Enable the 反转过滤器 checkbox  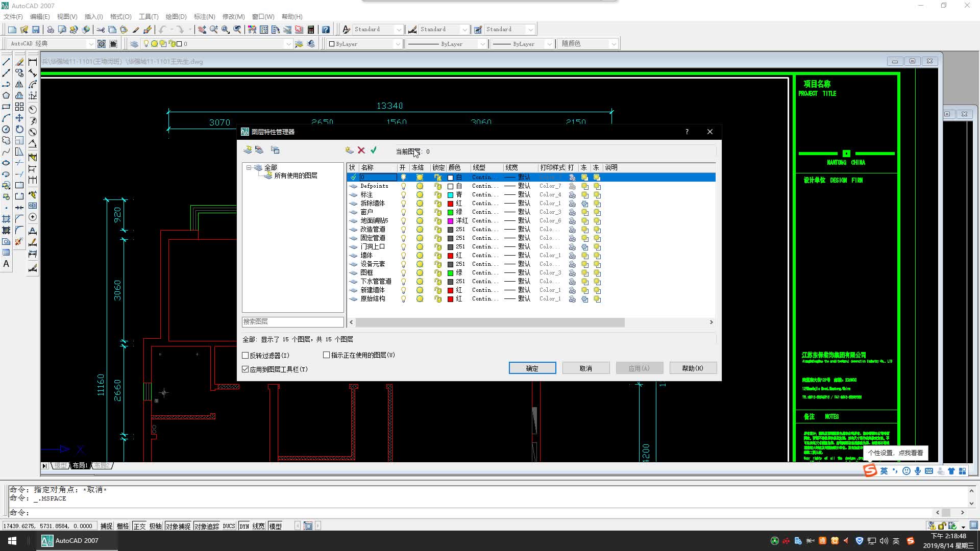[x=246, y=356]
